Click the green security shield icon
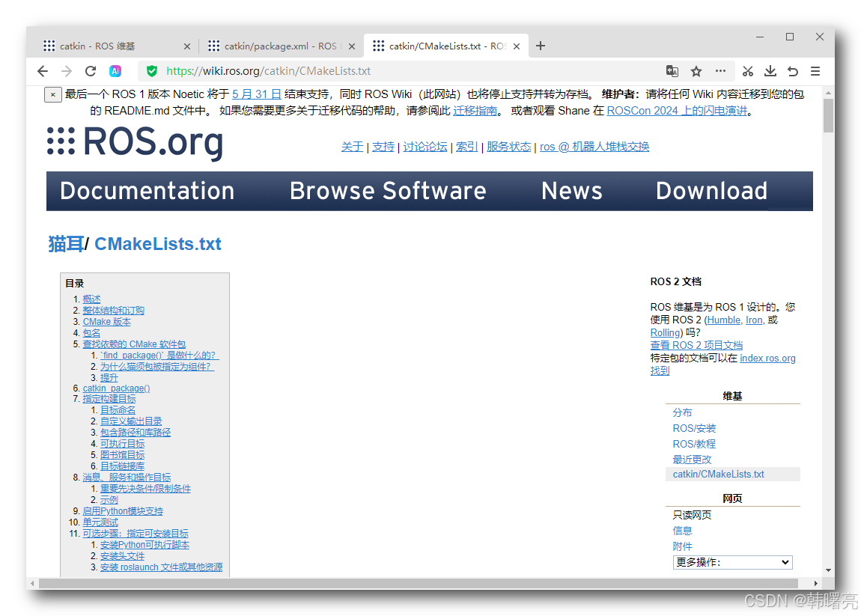The image size is (861, 616). tap(152, 71)
